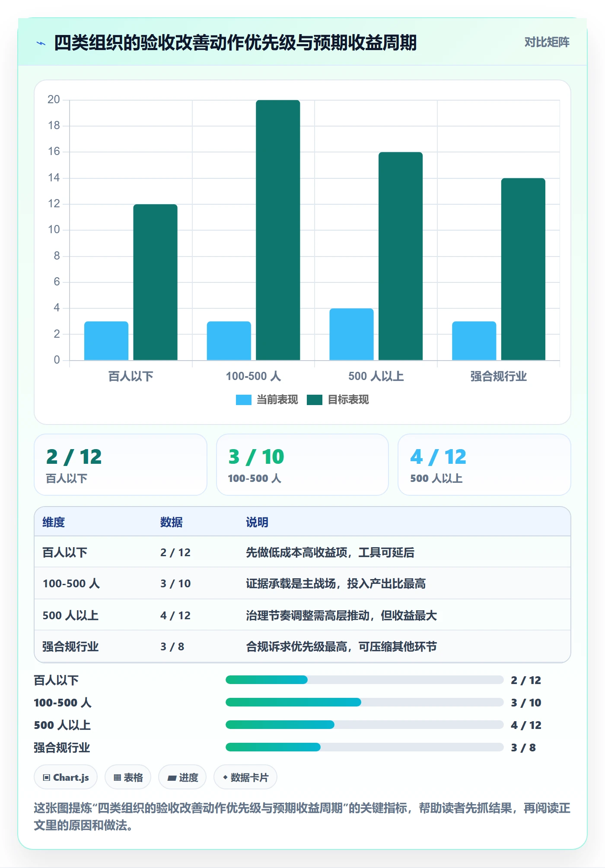This screenshot has height=868, width=605.
Task: Click the lightning bolt icon beside the title
Action: click(x=41, y=43)
